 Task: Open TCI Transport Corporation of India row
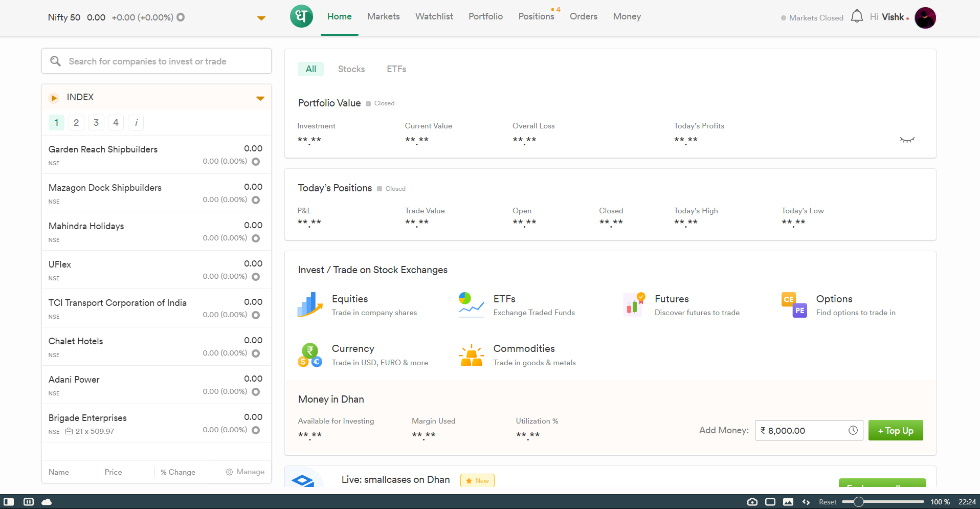pos(157,308)
